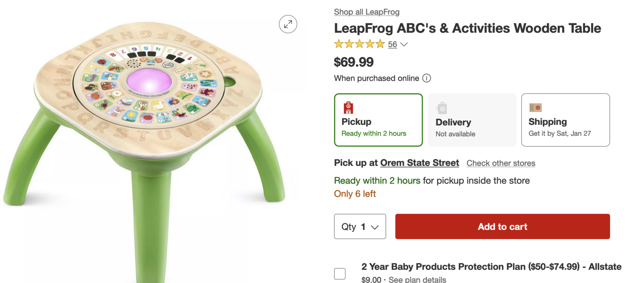Open "See plan details" link
Image resolution: width=644 pixels, height=283 pixels.
click(x=417, y=279)
